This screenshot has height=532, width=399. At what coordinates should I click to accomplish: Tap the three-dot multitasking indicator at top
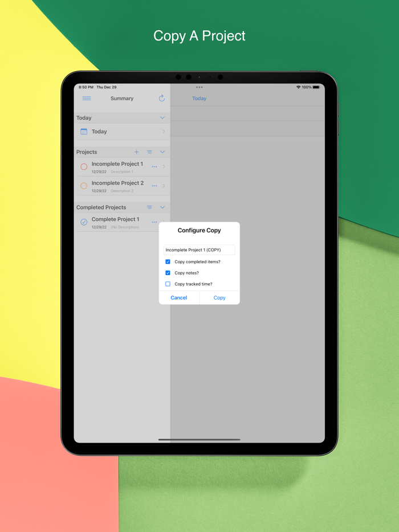[x=199, y=87]
